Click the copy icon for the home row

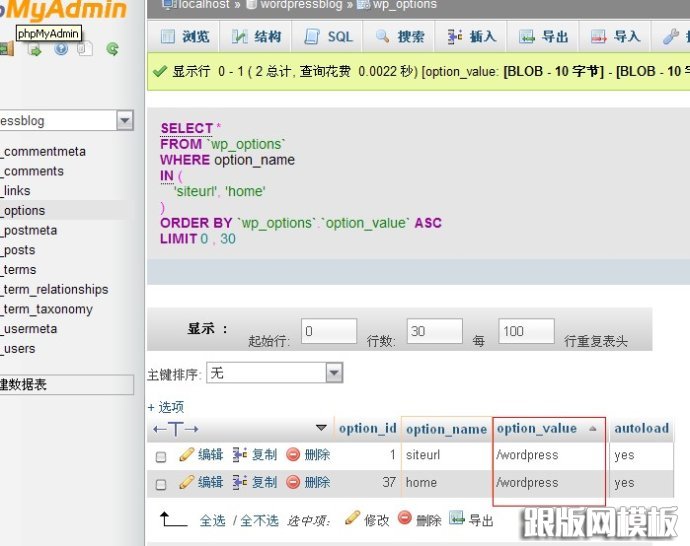tap(240, 482)
